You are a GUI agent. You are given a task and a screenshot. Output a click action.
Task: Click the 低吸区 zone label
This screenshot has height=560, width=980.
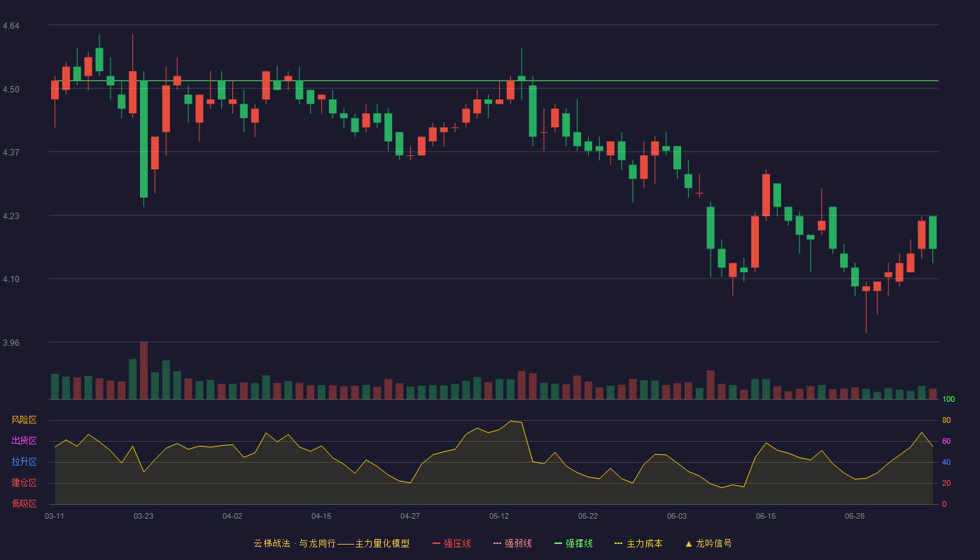click(x=24, y=504)
